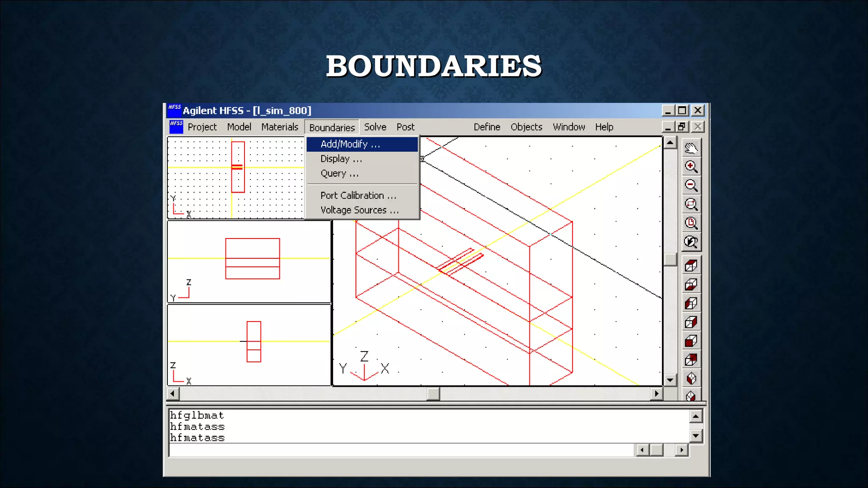Click the fit page zoom icon
Image resolution: width=868 pixels, height=488 pixels.
pyautogui.click(x=691, y=223)
